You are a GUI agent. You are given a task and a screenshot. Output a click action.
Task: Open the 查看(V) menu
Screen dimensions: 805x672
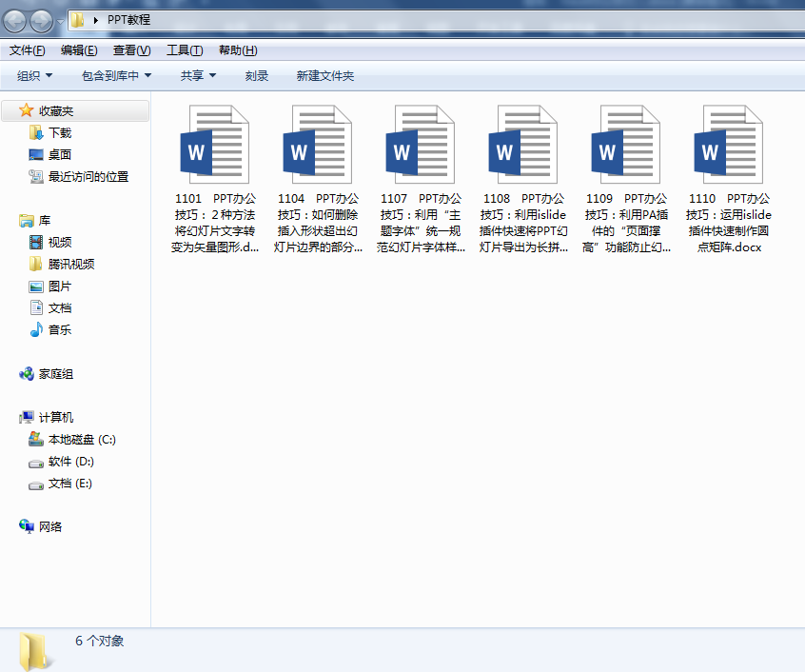[132, 50]
